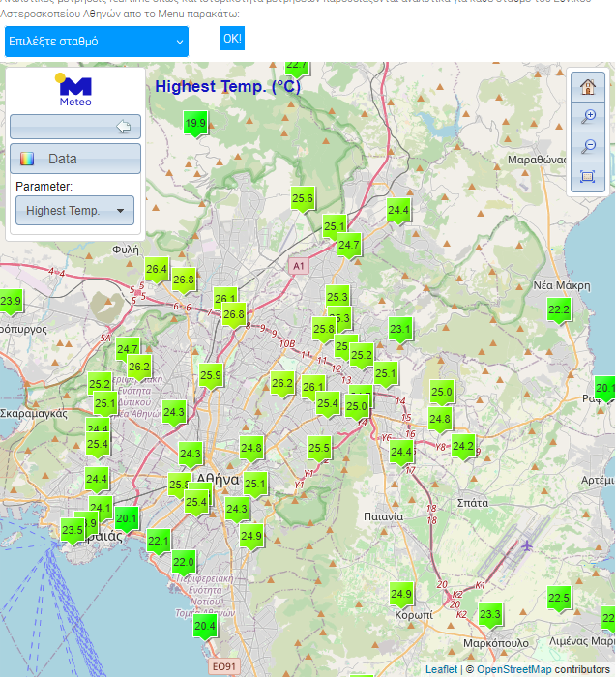Select the 24.4 marker near Μαραθώνας road

point(398,211)
